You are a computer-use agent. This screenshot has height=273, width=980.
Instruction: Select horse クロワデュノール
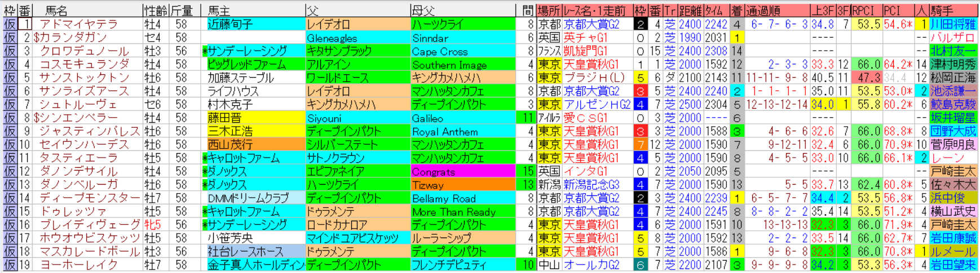83,51
